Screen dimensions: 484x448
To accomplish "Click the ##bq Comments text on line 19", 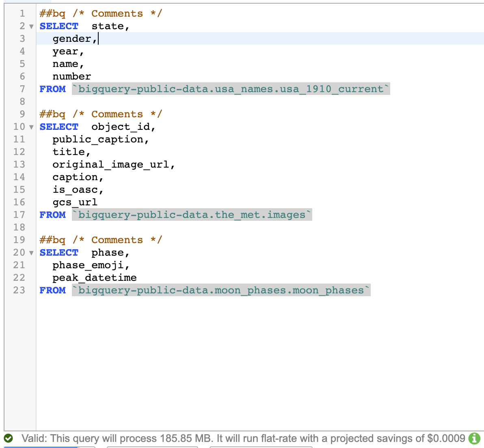I will coord(101,240).
